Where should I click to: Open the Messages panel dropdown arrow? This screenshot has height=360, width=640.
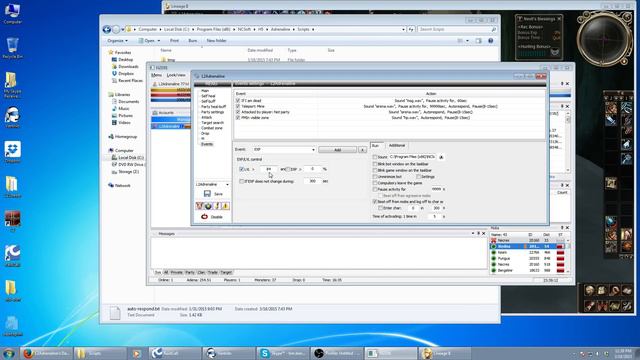pos(473,233)
